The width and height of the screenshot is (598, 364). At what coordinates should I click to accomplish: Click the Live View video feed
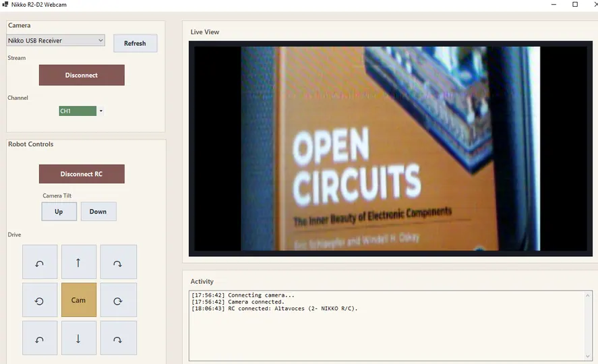[x=390, y=149]
